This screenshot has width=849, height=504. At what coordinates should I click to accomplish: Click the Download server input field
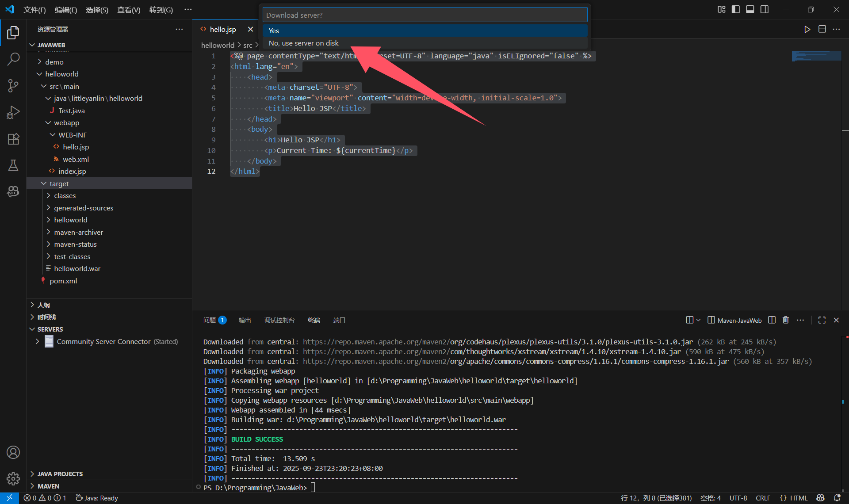424,15
